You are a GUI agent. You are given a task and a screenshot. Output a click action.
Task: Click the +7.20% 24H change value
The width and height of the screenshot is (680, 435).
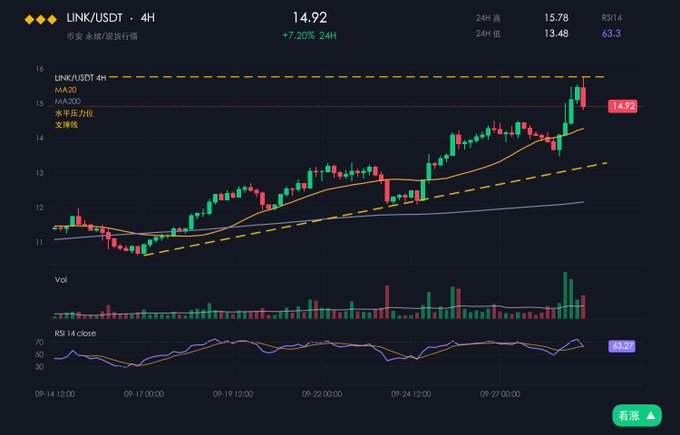(309, 36)
